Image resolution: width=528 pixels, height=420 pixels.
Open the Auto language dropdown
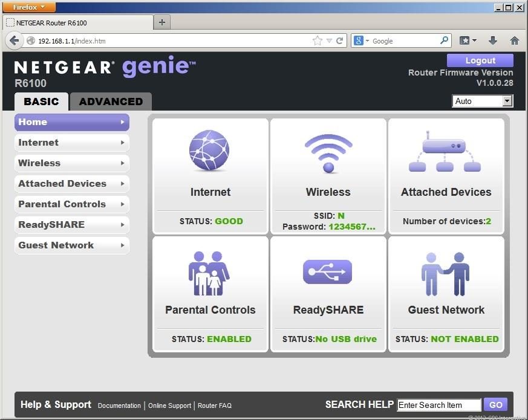tap(482, 101)
